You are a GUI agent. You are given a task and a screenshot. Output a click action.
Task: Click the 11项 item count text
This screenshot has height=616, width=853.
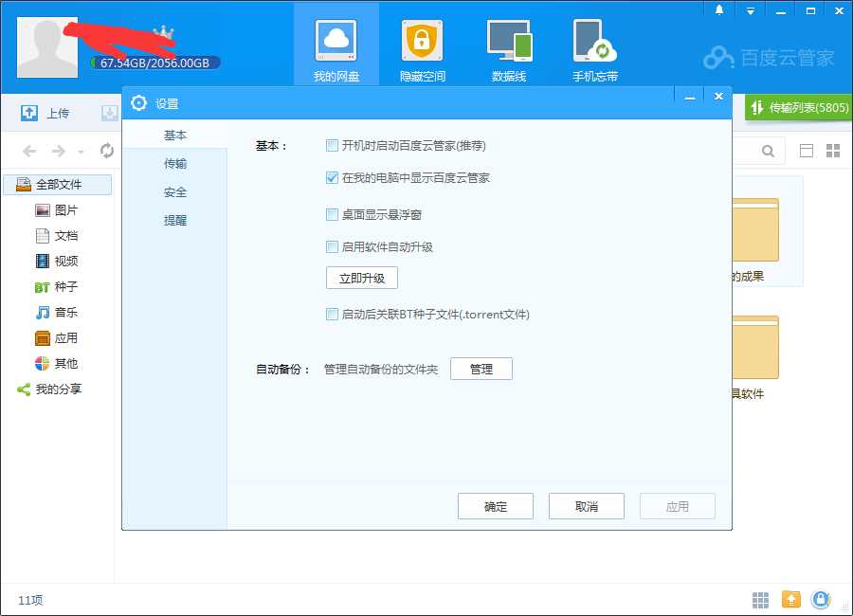pyautogui.click(x=30, y=600)
